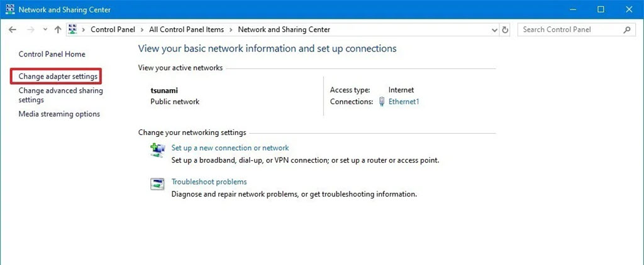Viewport: 644px width, 265px height.
Task: Open Control Panel Home
Action: [x=52, y=54]
